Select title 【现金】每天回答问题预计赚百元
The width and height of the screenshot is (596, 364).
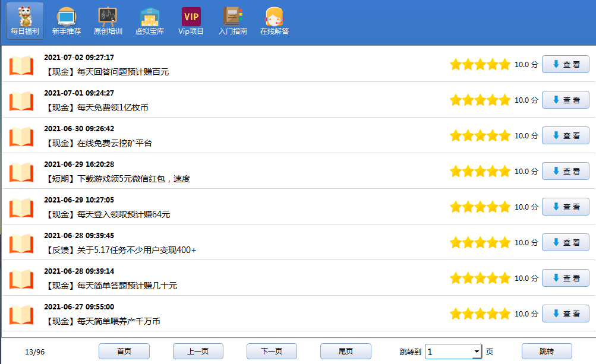click(107, 72)
